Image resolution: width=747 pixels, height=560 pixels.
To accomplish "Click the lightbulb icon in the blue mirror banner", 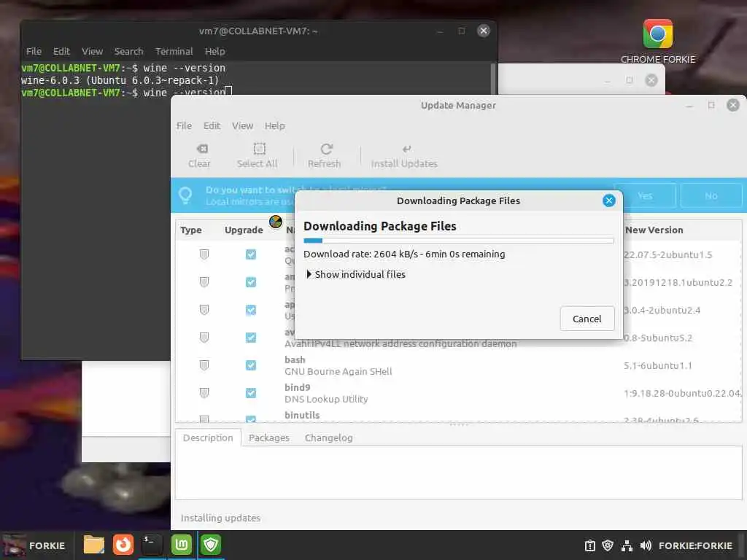I will (185, 195).
